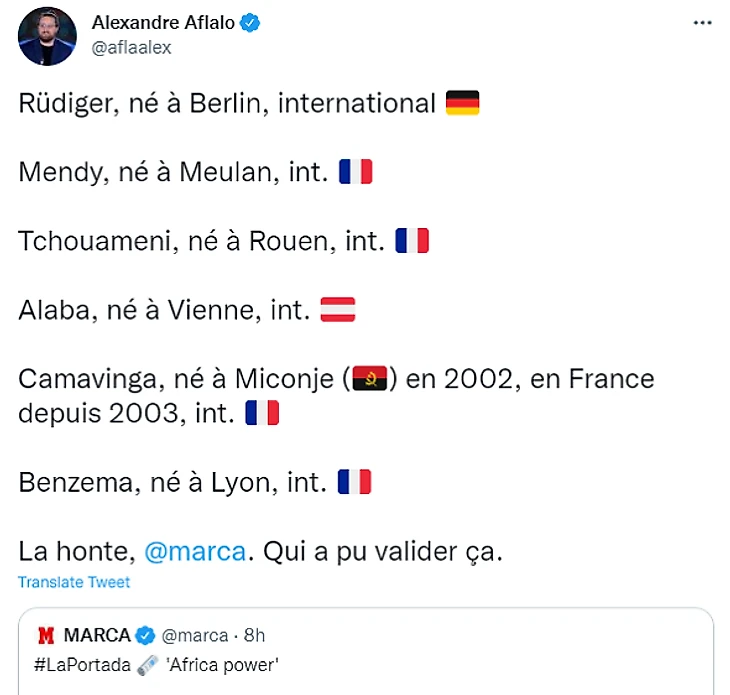
Task: Click the French flag on the Mendy line
Action: pyautogui.click(x=355, y=172)
